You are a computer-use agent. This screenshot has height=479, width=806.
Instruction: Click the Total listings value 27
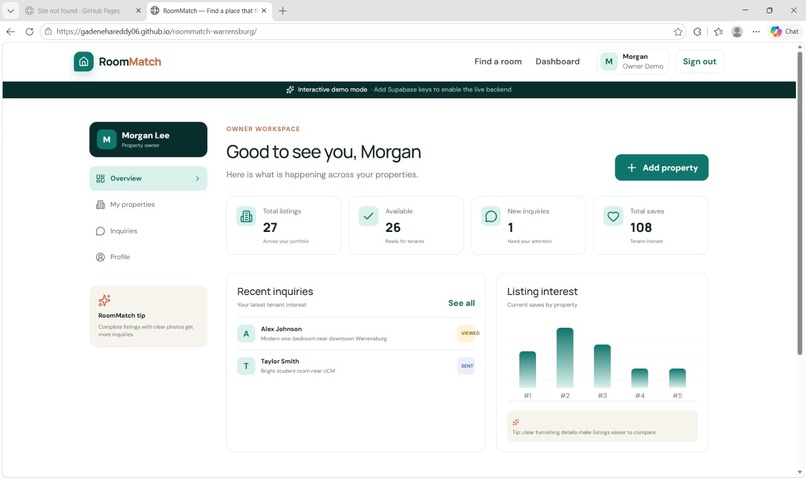pos(270,227)
